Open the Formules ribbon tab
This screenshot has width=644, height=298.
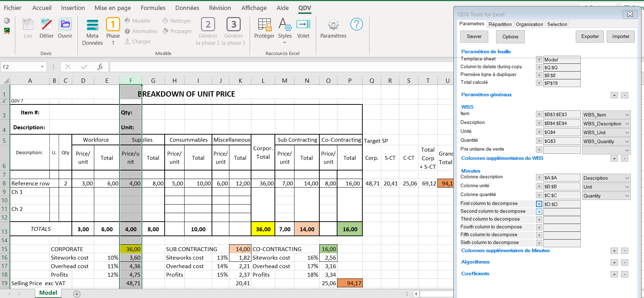coord(153,8)
